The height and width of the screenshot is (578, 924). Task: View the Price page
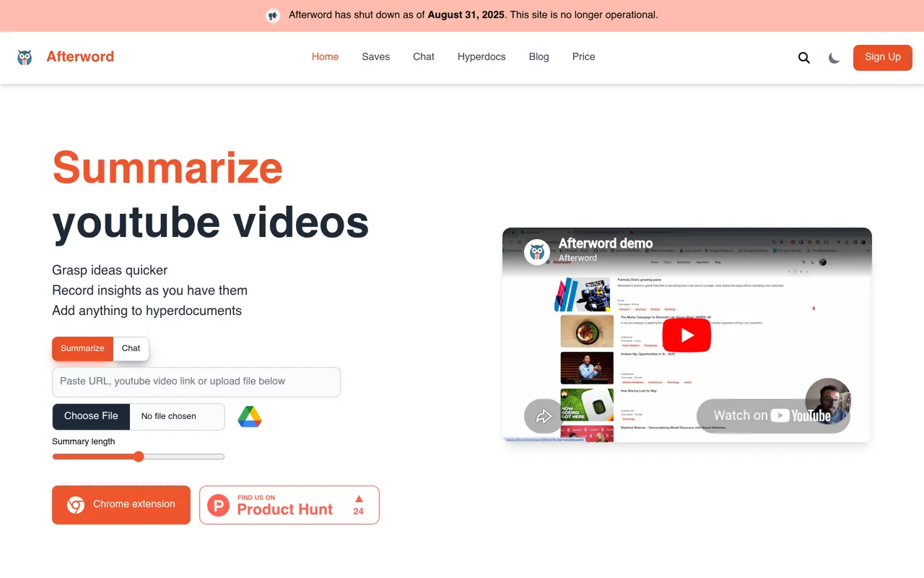tap(584, 57)
